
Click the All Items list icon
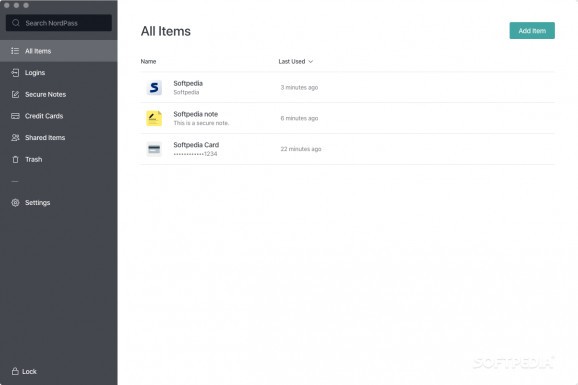point(15,51)
